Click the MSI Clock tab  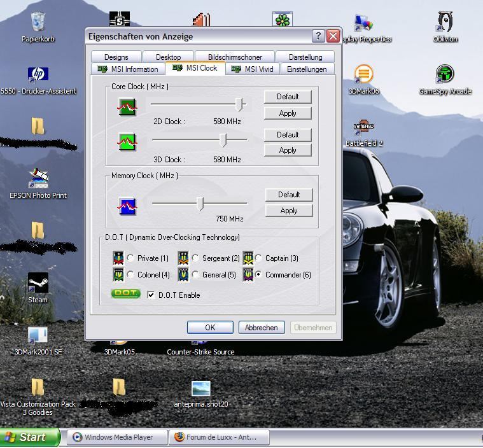pyautogui.click(x=195, y=68)
